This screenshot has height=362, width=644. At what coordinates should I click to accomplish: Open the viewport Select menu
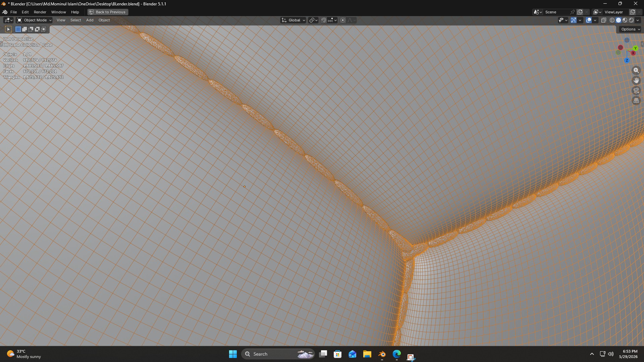pos(75,20)
